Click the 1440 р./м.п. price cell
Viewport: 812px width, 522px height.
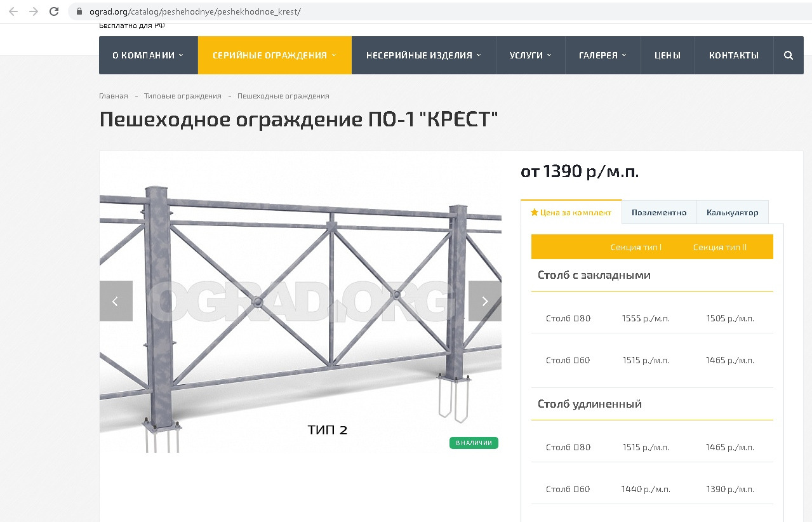646,489
